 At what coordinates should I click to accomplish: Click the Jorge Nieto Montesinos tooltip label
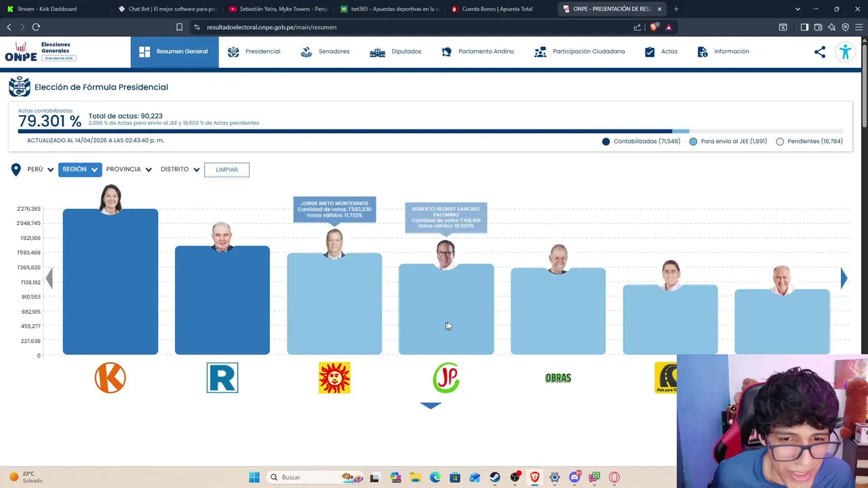click(x=334, y=209)
